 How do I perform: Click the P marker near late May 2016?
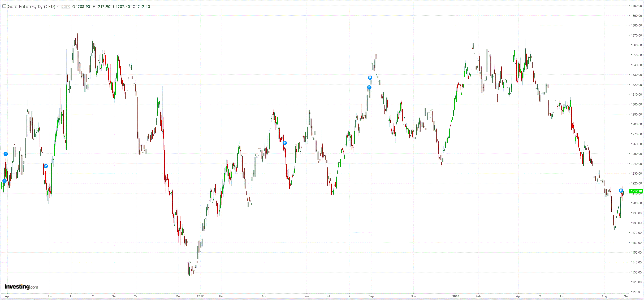46,166
